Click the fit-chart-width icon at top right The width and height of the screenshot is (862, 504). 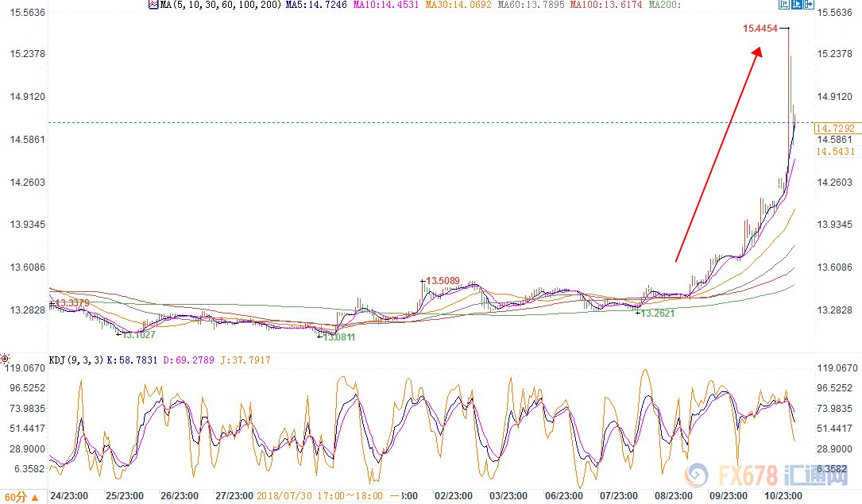pyautogui.click(x=783, y=5)
